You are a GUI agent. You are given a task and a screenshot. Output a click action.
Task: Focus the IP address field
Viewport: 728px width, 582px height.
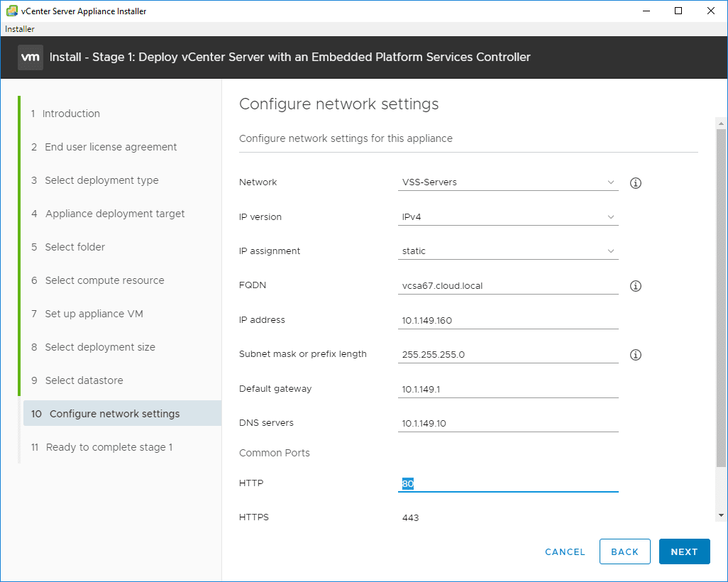509,320
